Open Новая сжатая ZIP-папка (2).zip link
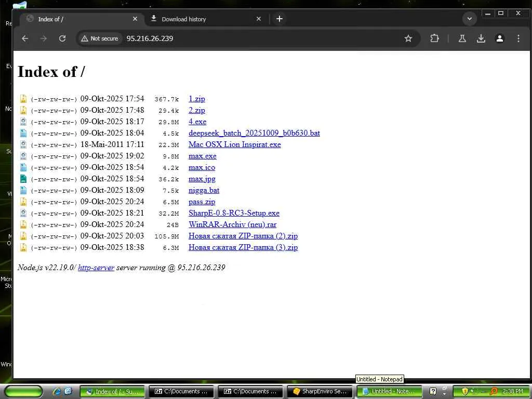This screenshot has height=399, width=532. tap(243, 236)
